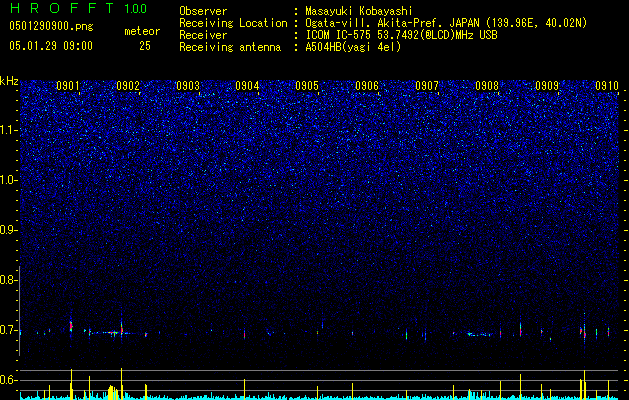Click the Observer label

(x=203, y=11)
